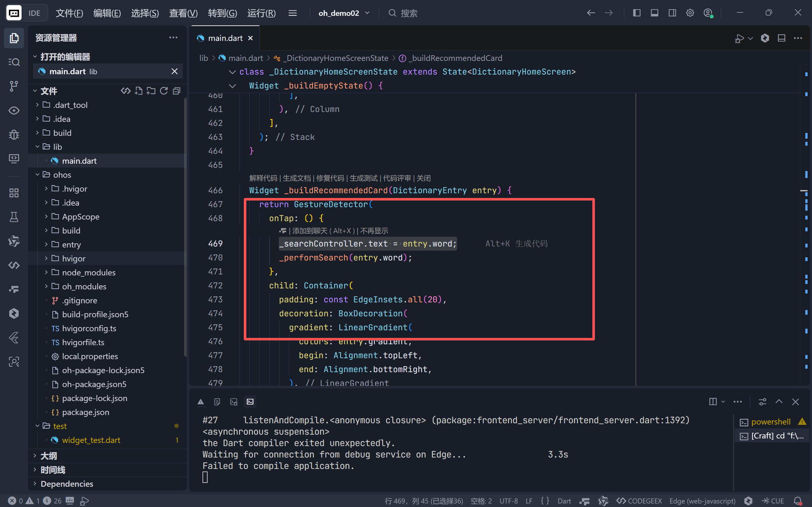
Task: Toggle the bottom panel layout button
Action: 654,13
